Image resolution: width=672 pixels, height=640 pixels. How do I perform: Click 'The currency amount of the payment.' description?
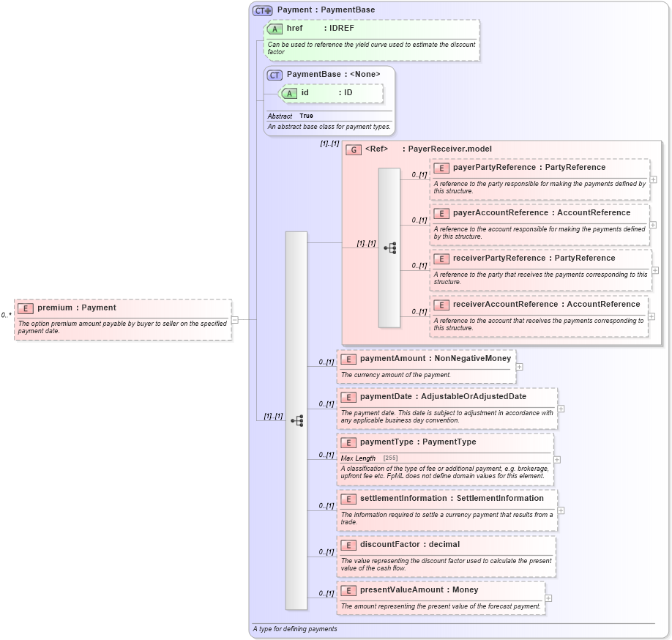click(x=396, y=375)
